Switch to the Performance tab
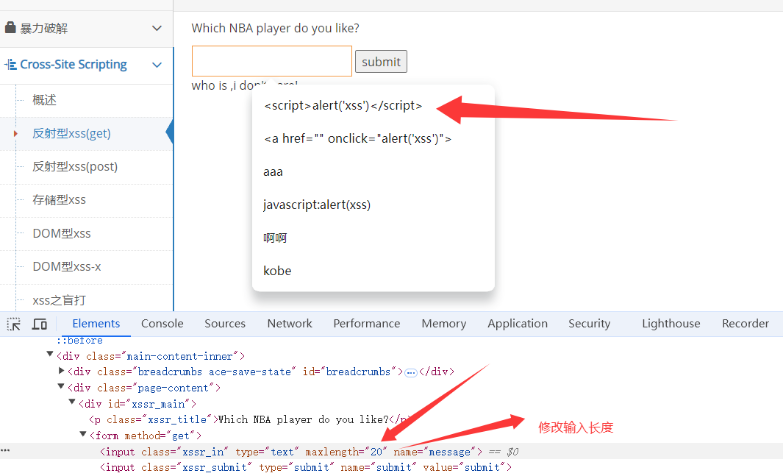Image resolution: width=783 pixels, height=476 pixels. click(367, 324)
